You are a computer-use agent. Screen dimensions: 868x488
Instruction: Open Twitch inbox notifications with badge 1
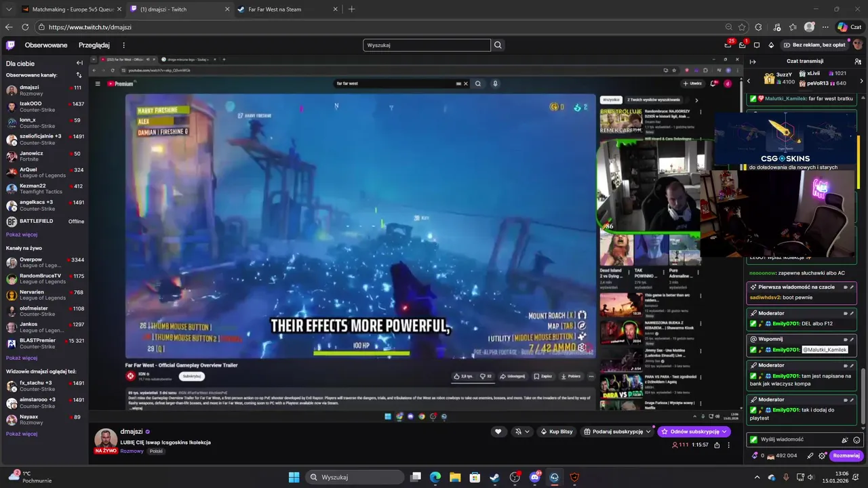point(743,45)
